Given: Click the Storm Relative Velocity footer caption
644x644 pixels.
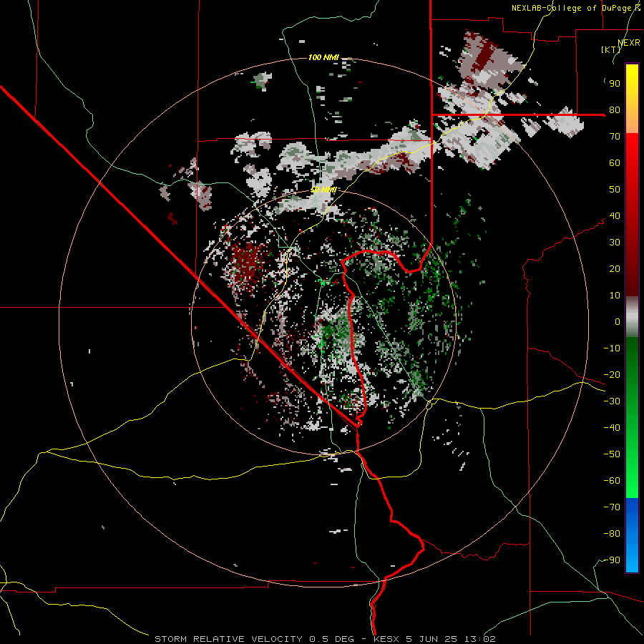Looking at the screenshot, I should 325,639.
